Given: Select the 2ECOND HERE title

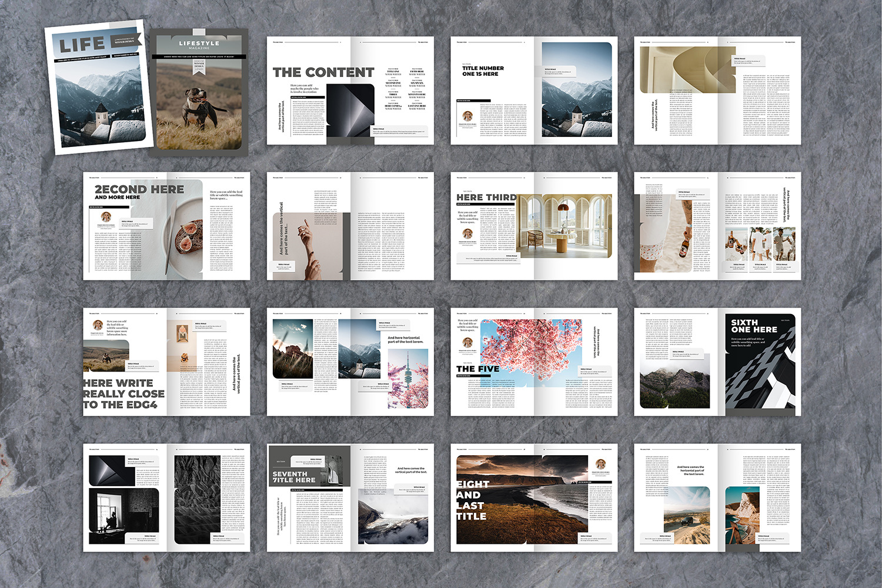Looking at the screenshot, I should coord(139,189).
